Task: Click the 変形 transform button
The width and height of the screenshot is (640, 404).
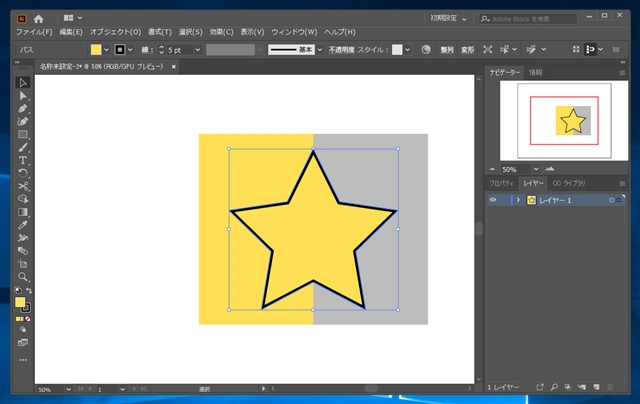Action: [x=467, y=50]
